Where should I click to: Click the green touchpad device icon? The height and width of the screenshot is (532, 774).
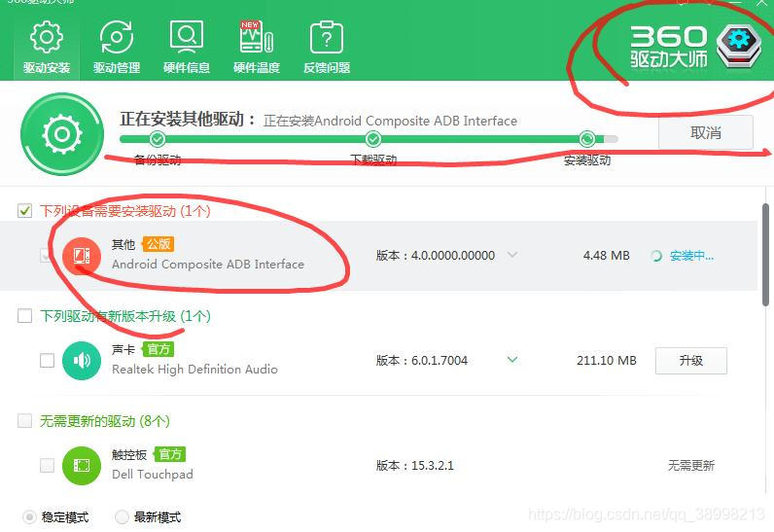coord(82,465)
